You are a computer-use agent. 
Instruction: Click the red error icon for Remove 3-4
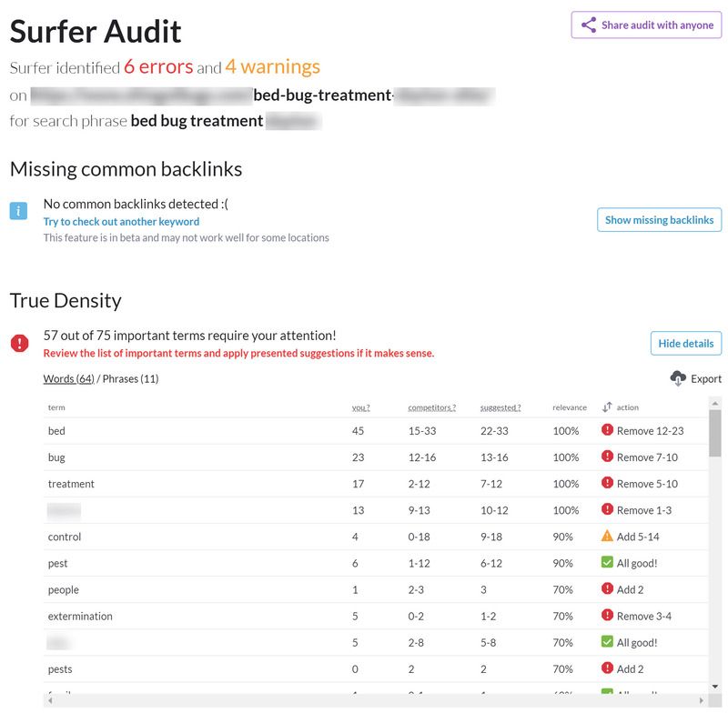[607, 615]
